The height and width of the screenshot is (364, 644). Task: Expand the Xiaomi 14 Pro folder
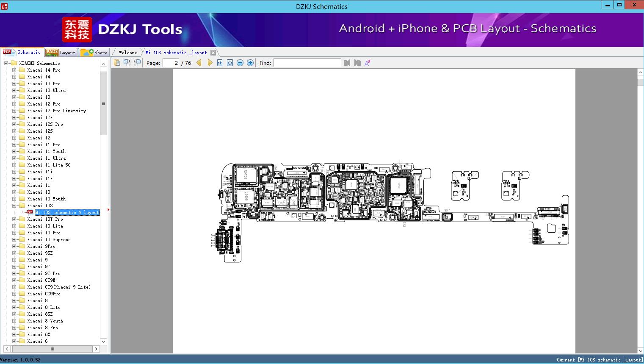click(x=14, y=70)
